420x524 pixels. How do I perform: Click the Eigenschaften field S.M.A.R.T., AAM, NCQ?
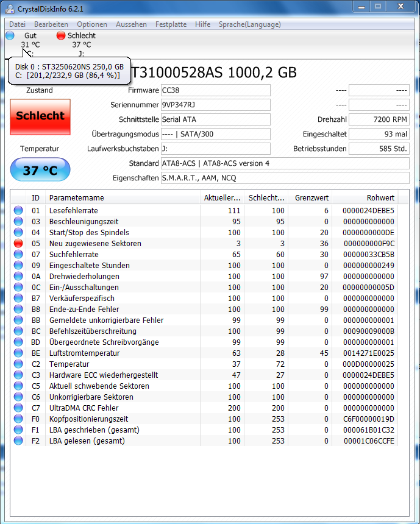[x=285, y=178]
